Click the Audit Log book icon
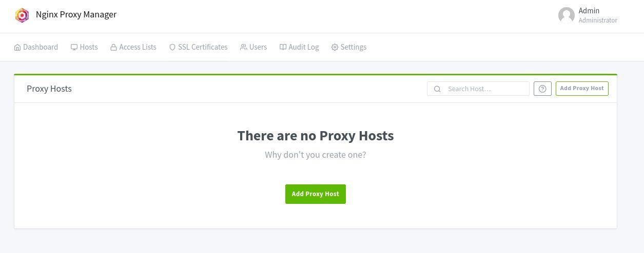 point(283,47)
